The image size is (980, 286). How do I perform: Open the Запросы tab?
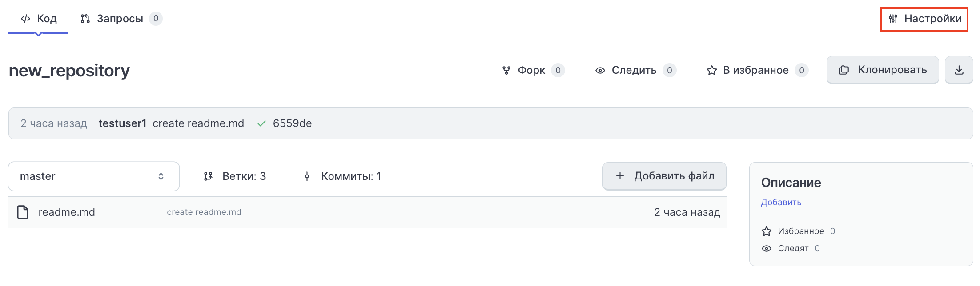pos(120,19)
